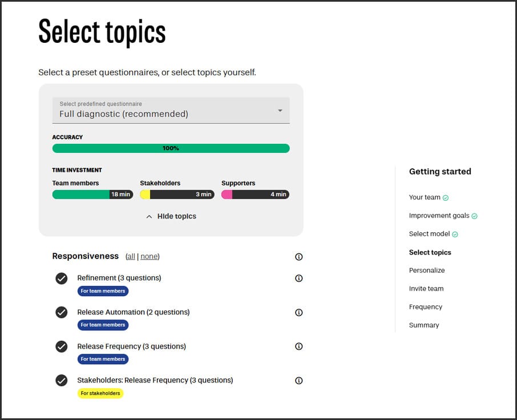Deselect the Release Frequency checkbox
Viewport: 517px width, 420px height.
[x=62, y=346]
